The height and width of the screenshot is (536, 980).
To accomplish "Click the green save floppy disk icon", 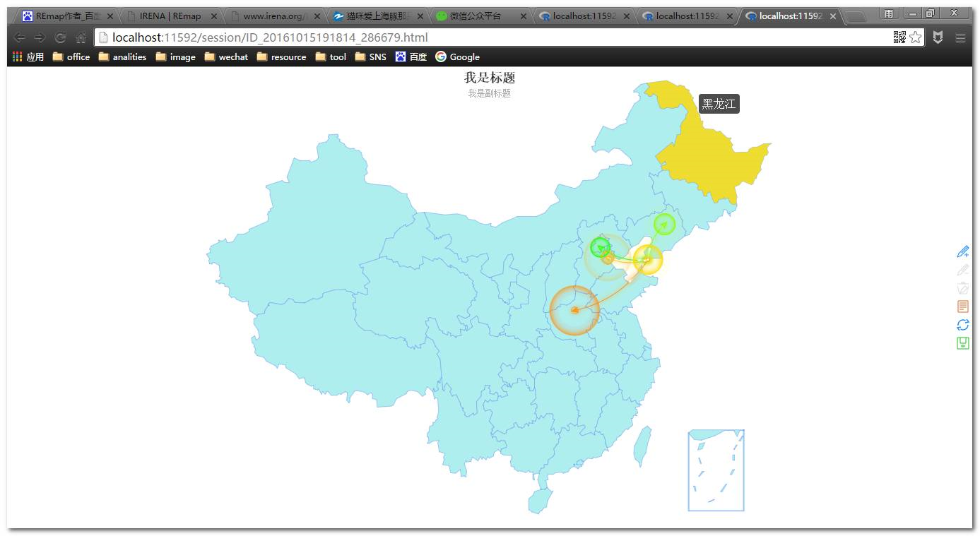I will click(963, 343).
